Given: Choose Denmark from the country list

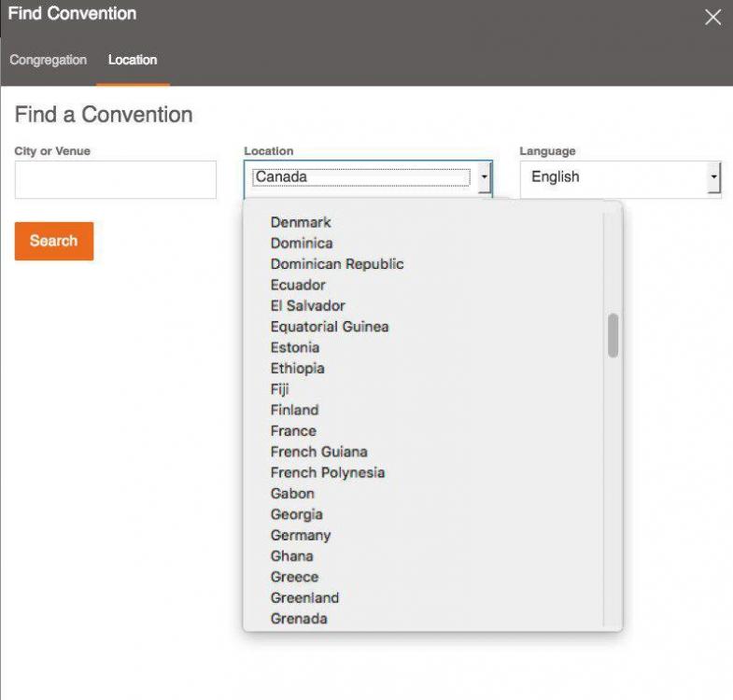Looking at the screenshot, I should (301, 222).
